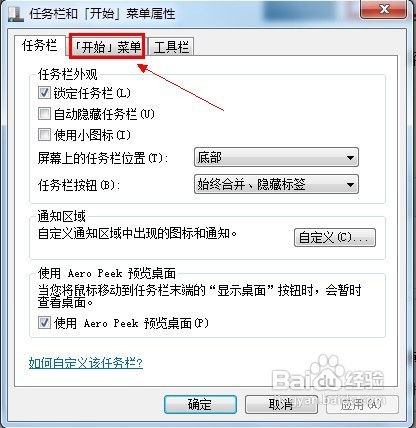
Task: Click the 自定义(C)... button
Action: 335,237
